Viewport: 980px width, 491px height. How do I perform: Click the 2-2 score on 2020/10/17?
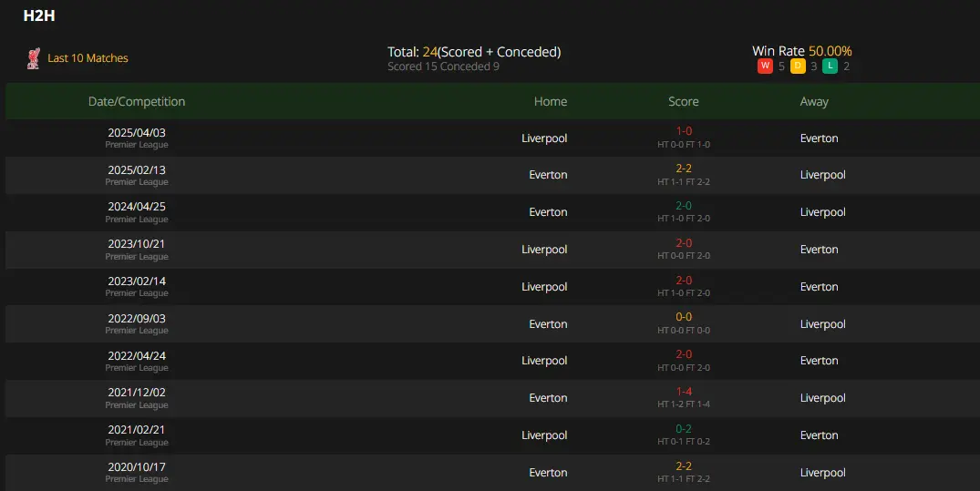pyautogui.click(x=684, y=466)
